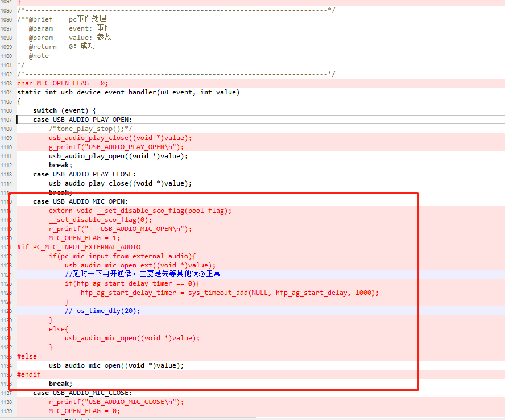Click commented 'os_time_dly(20);' line

pos(102,311)
